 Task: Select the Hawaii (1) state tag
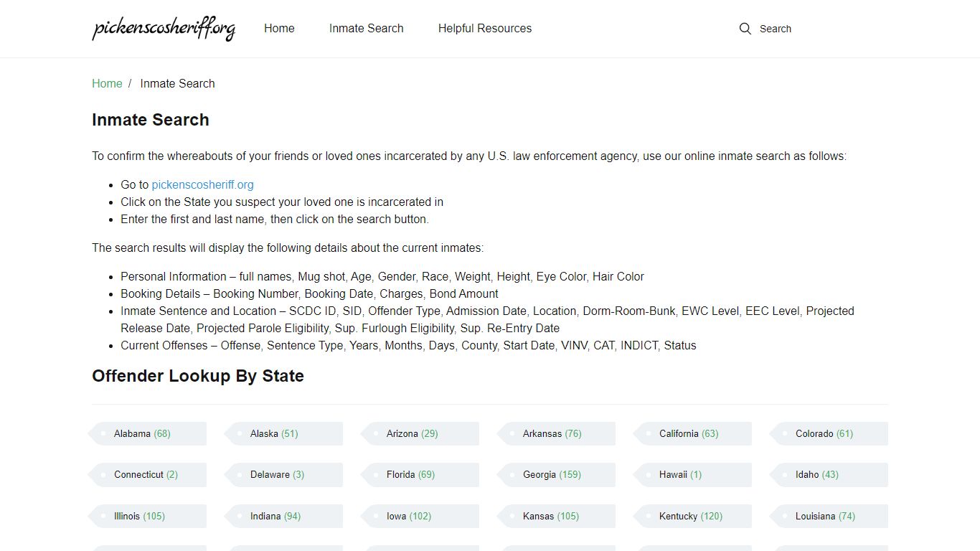tap(692, 474)
